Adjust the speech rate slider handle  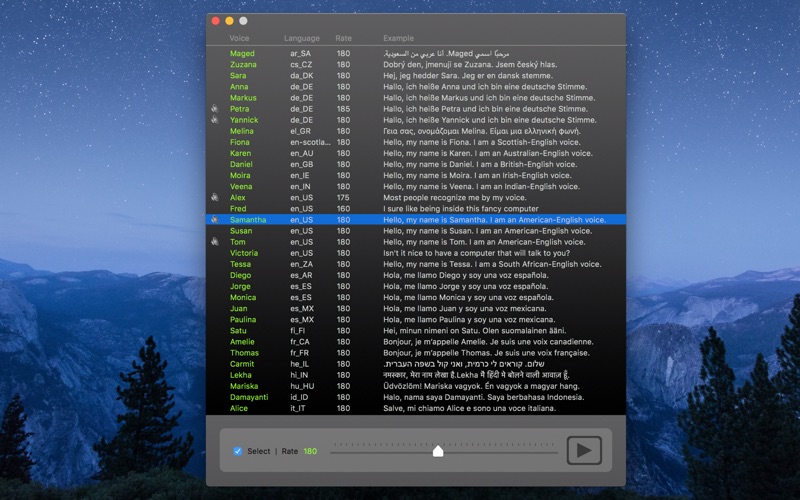pyautogui.click(x=438, y=451)
